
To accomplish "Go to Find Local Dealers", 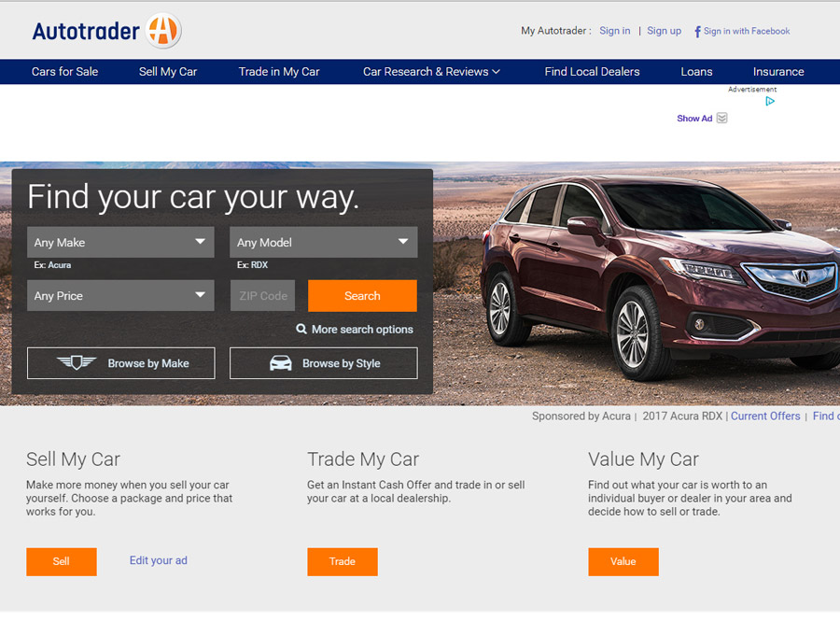I will click(592, 72).
